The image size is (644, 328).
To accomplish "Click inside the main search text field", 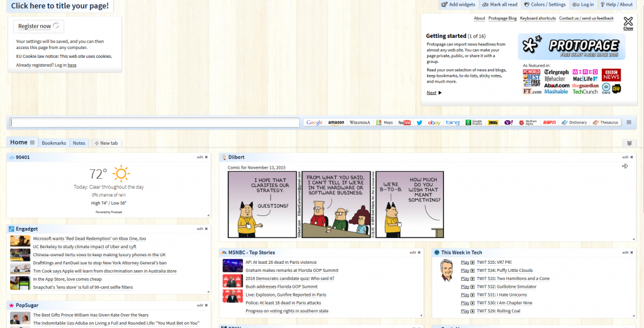I will click(x=155, y=123).
